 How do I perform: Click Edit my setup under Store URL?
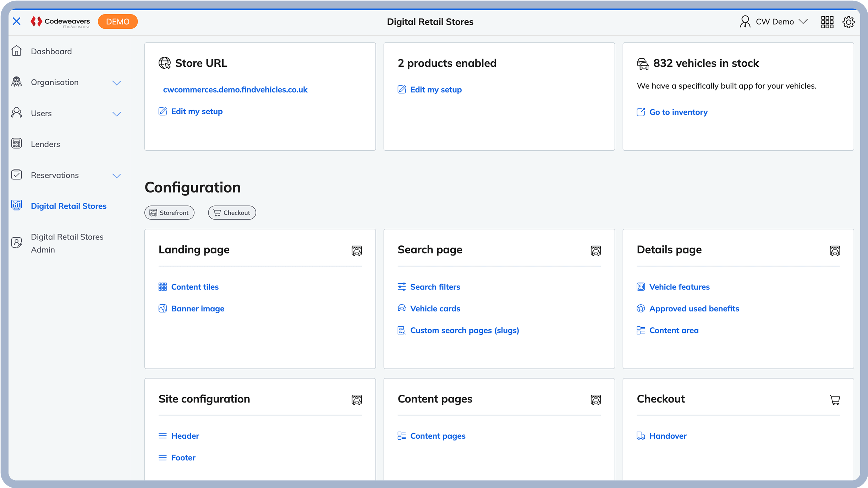pos(197,111)
